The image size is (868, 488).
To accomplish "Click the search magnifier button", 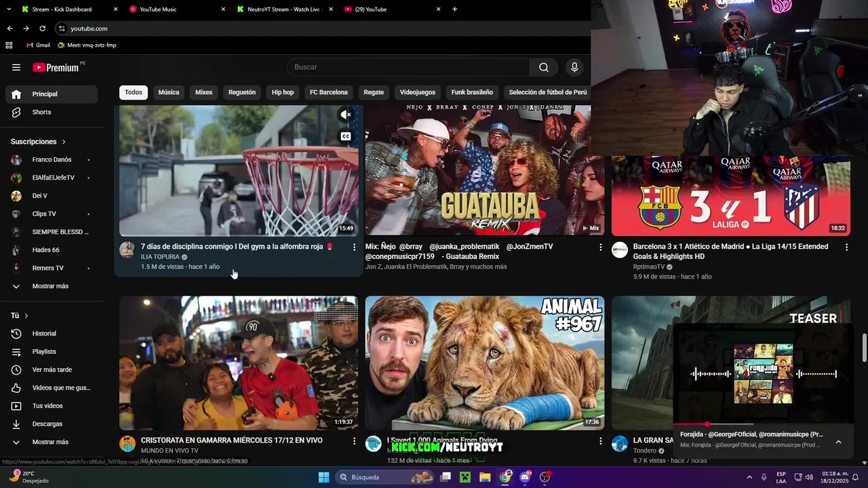I will (x=544, y=67).
